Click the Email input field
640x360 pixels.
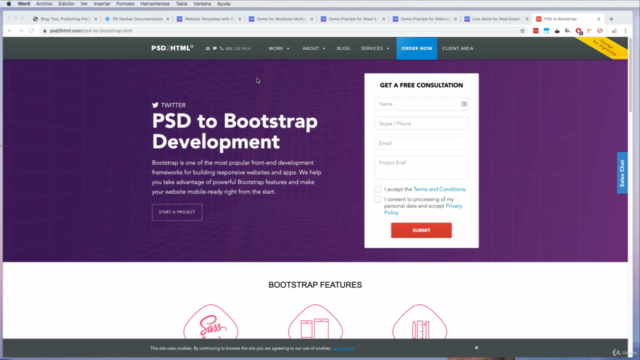[421, 143]
